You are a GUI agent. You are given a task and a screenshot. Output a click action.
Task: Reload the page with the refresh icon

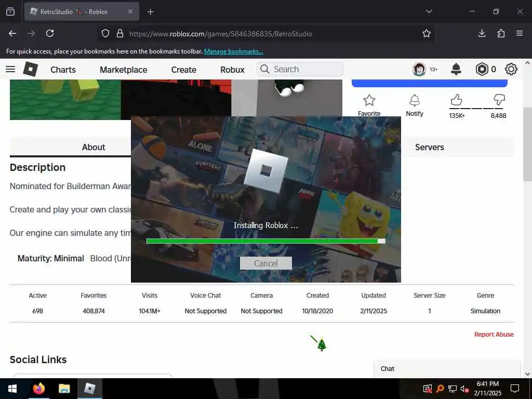(50, 33)
